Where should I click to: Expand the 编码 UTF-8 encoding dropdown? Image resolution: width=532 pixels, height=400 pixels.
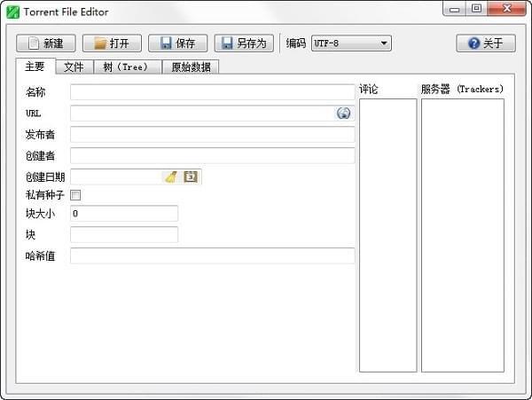click(x=351, y=43)
